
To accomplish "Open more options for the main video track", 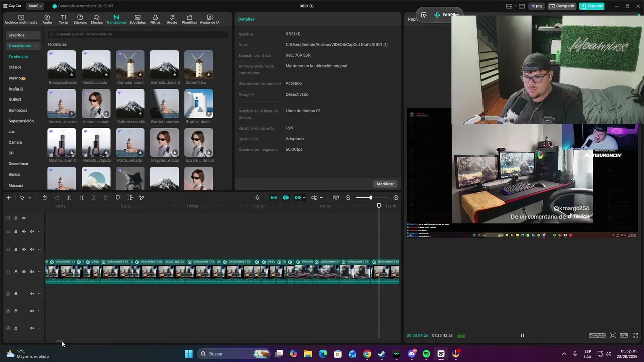I will [x=40, y=271].
